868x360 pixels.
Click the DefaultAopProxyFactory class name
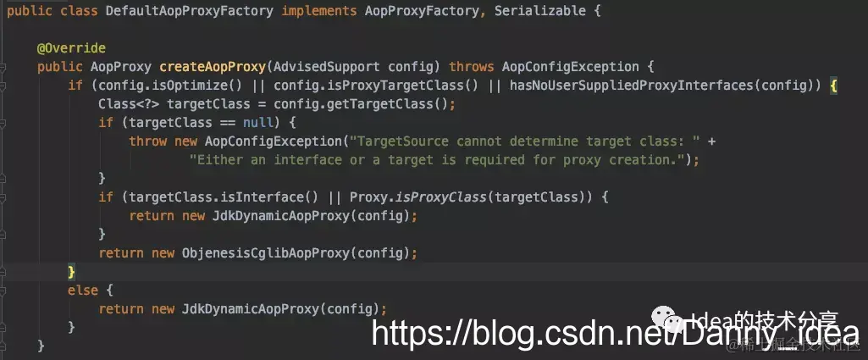pyautogui.click(x=190, y=11)
